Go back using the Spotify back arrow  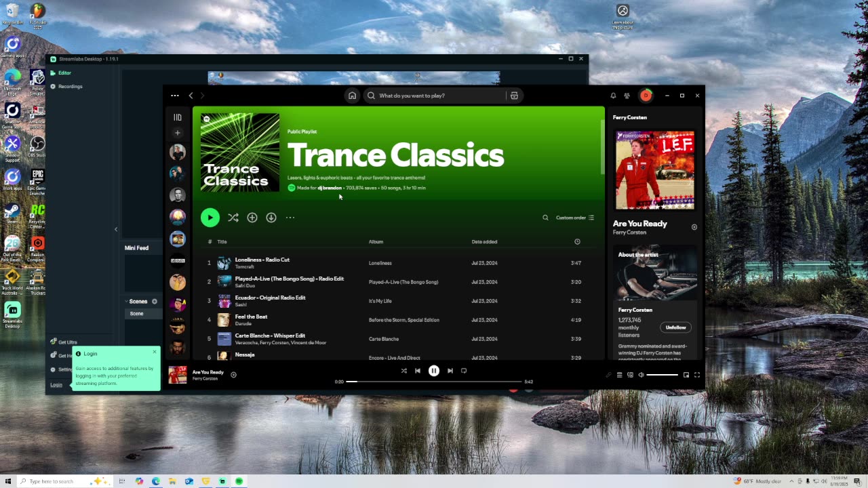click(x=191, y=96)
